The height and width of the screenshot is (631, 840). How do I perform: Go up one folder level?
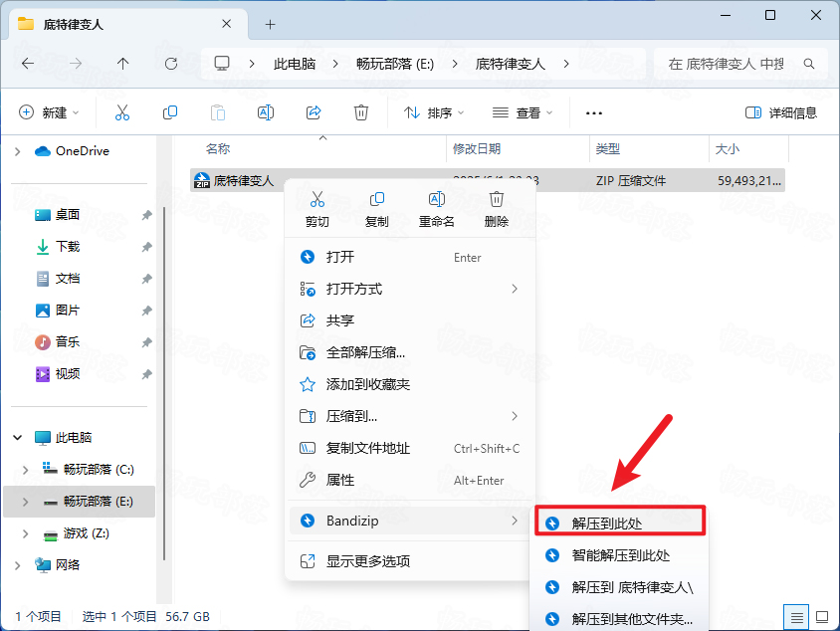tap(122, 64)
